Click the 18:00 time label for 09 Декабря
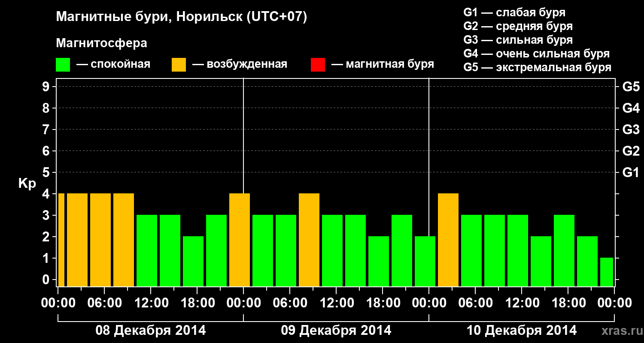The width and height of the screenshot is (644, 343). point(383,303)
